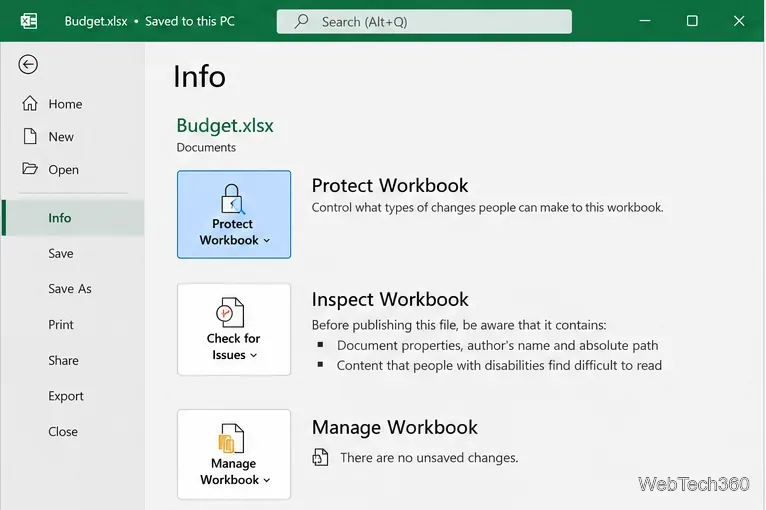Open the Share option
The width and height of the screenshot is (766, 510).
point(63,361)
